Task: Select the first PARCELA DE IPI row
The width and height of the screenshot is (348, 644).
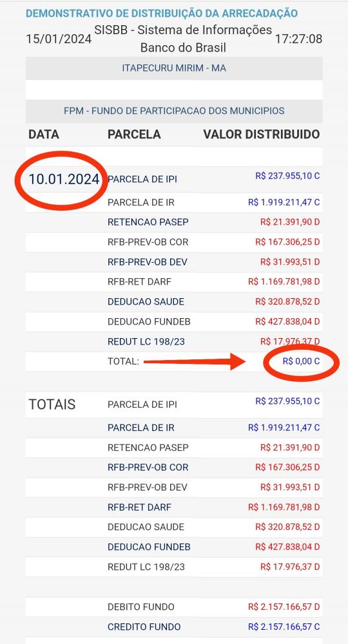Action: pos(174,180)
